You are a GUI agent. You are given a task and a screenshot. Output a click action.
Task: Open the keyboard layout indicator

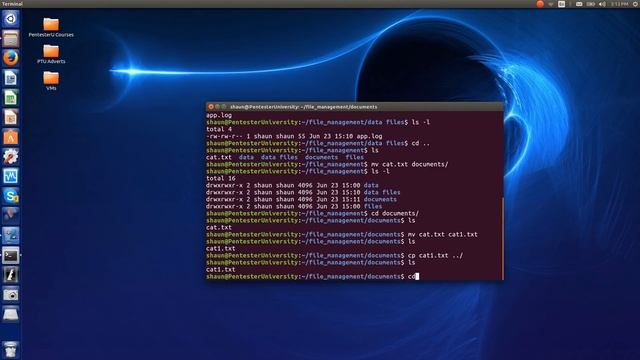coord(562,4)
